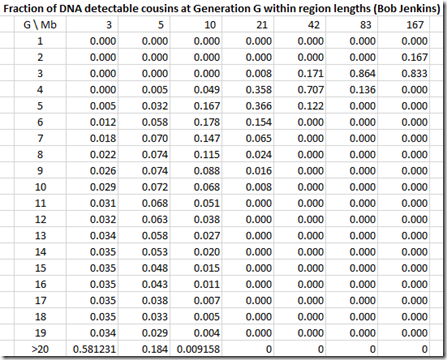Image resolution: width=447 pixels, height=360 pixels.
Task: Select the table title cell mentioning Bob Jenkins
Action: (222, 8)
